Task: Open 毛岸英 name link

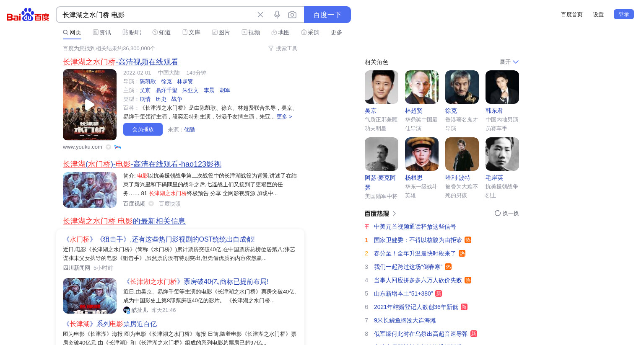Action: coord(494,178)
